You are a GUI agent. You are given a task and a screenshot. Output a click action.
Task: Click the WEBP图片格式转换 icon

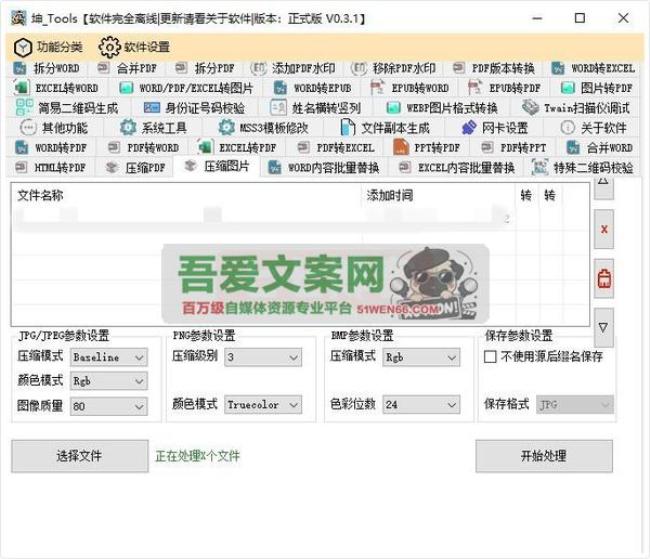[393, 108]
